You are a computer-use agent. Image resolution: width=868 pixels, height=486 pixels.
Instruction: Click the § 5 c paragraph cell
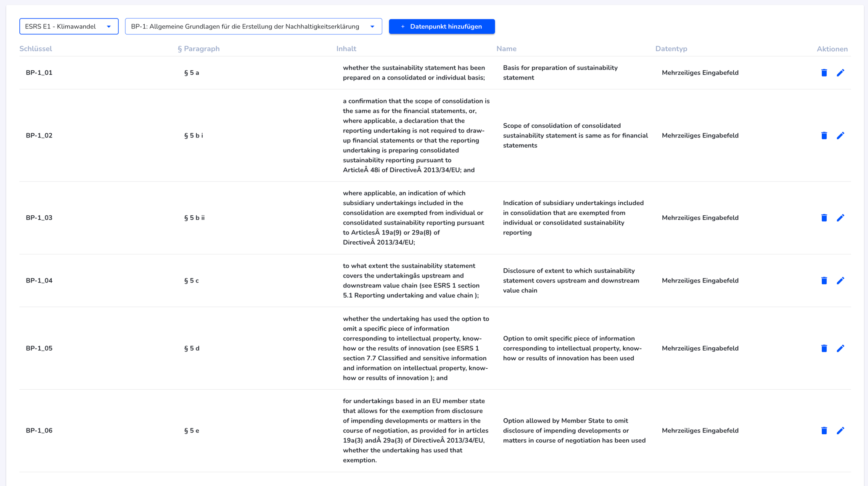191,280
